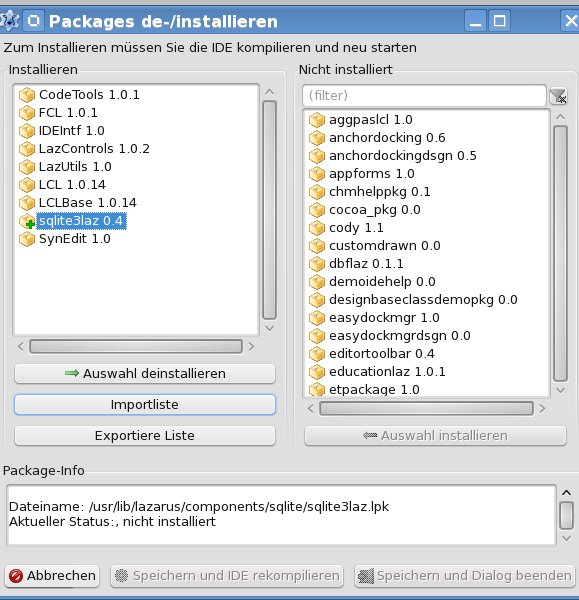Click horizontal scrollbar of Nicht installiert list
This screenshot has height=600, width=579.
426,409
